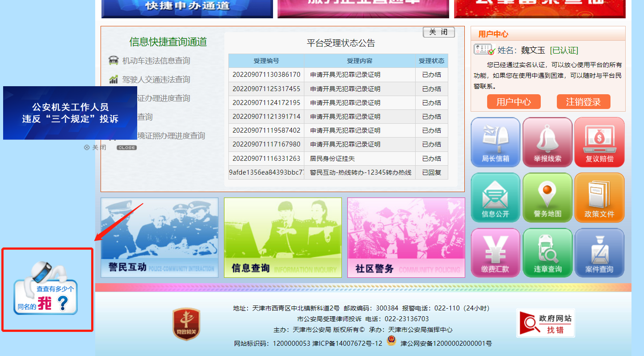Click the 警民互动 banner image
The width and height of the screenshot is (644, 356).
click(160, 238)
